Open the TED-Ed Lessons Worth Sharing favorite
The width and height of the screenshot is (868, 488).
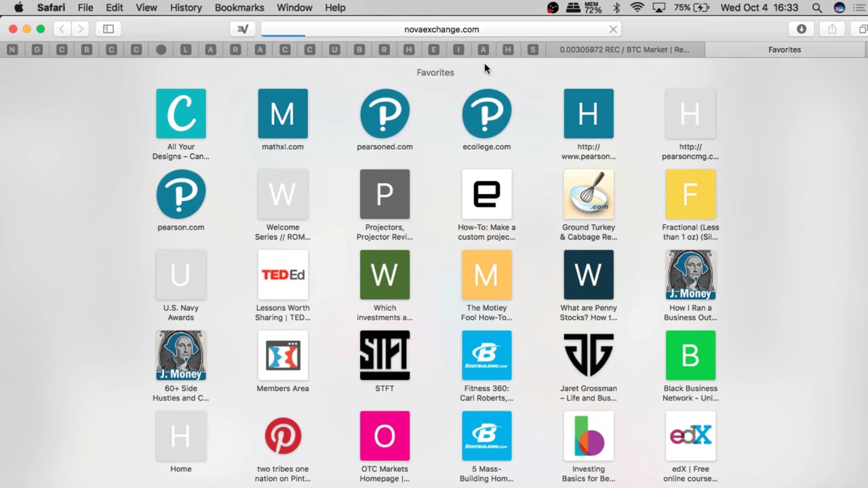pos(283,275)
